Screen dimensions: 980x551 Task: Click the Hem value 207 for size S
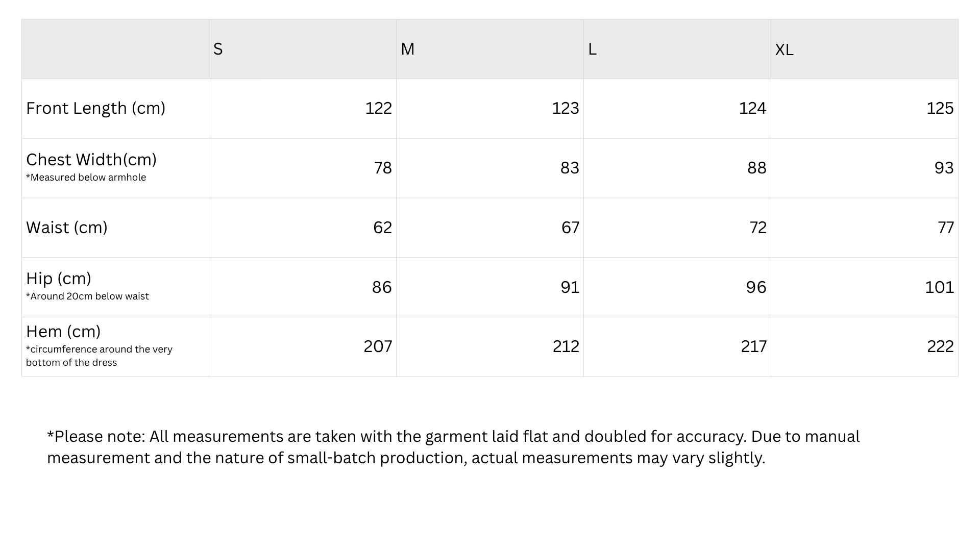(x=378, y=346)
